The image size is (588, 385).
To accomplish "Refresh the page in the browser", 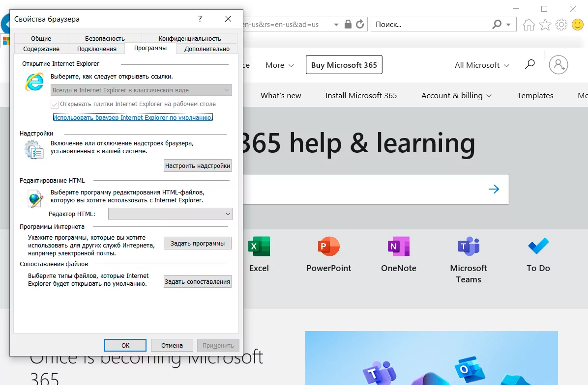I will point(360,25).
